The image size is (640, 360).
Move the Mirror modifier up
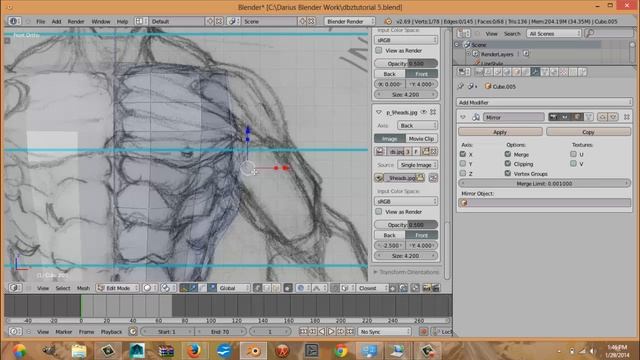[x=602, y=117]
